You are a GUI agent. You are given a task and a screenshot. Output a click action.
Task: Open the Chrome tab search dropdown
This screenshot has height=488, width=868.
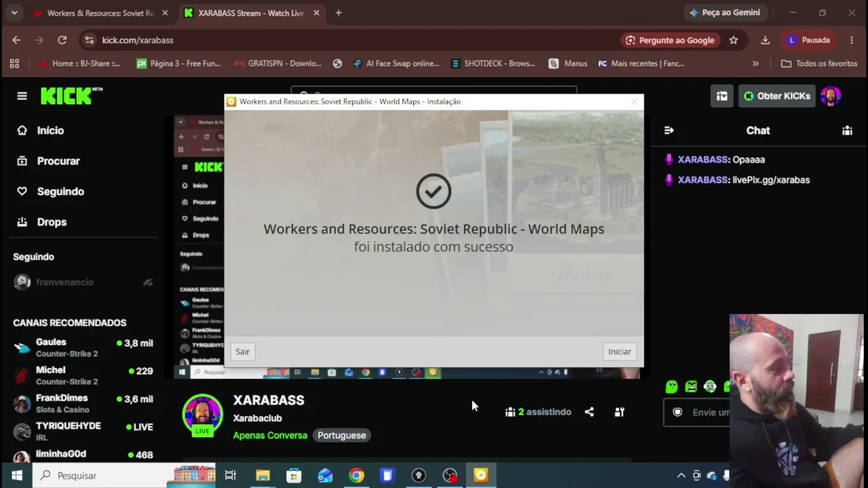point(14,13)
